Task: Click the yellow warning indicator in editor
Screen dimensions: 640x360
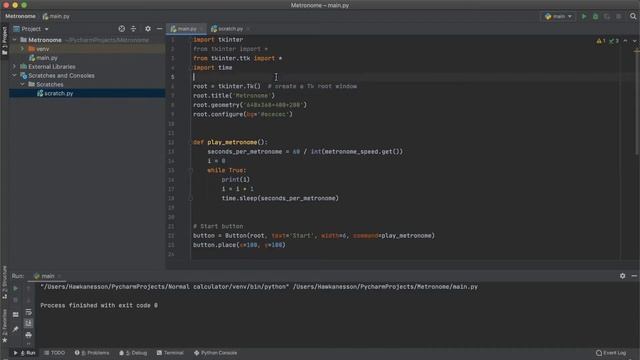Action: point(601,41)
